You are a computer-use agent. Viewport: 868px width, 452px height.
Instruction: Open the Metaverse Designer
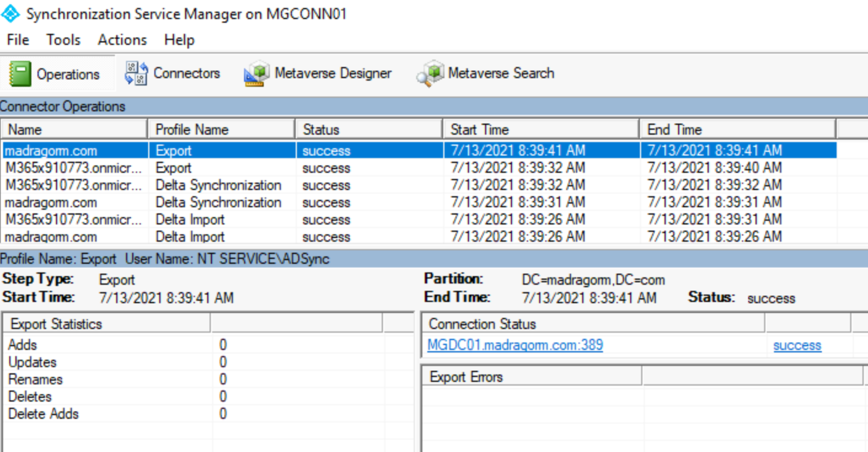[x=317, y=73]
